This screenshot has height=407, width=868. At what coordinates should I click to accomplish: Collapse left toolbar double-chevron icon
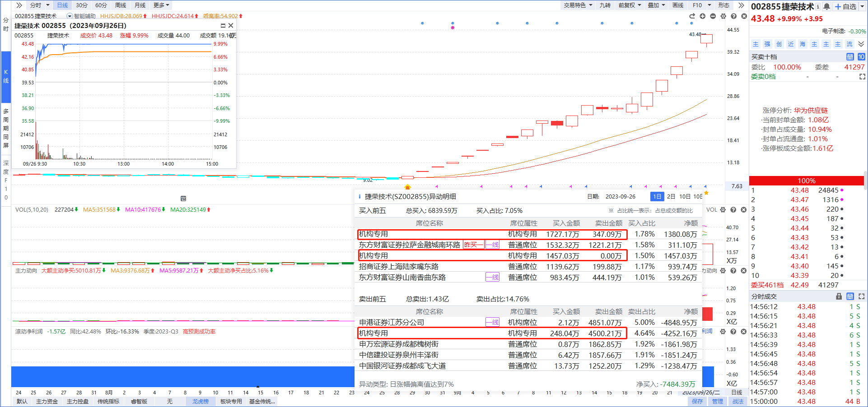click(x=19, y=5)
